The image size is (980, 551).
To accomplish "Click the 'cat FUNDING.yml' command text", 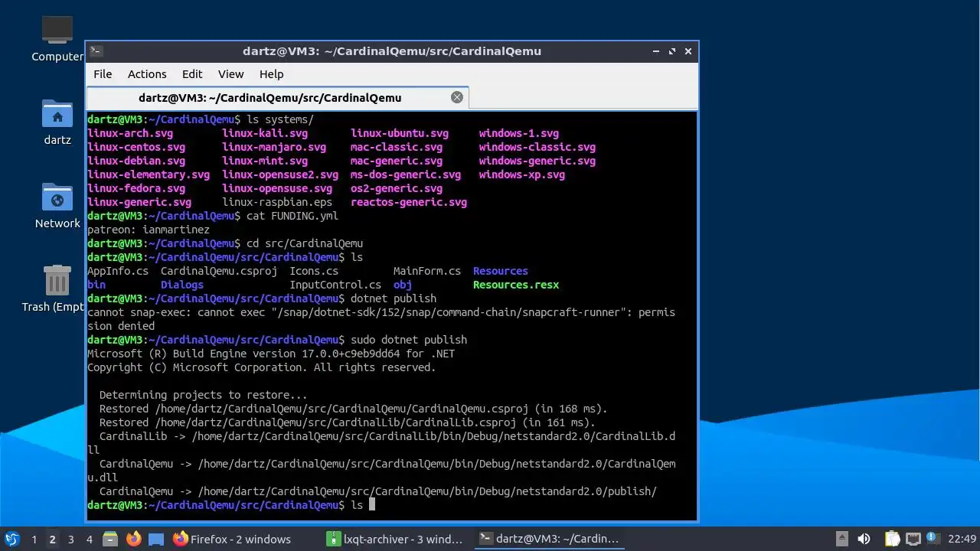I will (292, 216).
